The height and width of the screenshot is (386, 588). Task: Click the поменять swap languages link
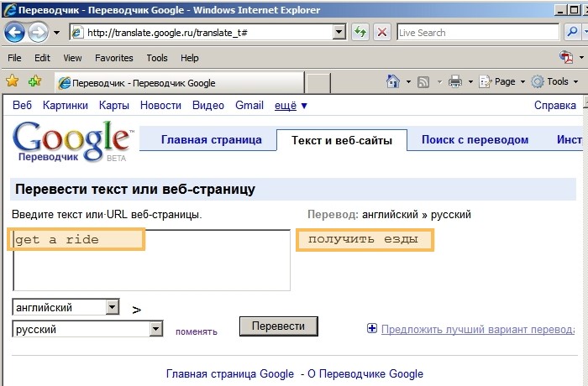[196, 331]
